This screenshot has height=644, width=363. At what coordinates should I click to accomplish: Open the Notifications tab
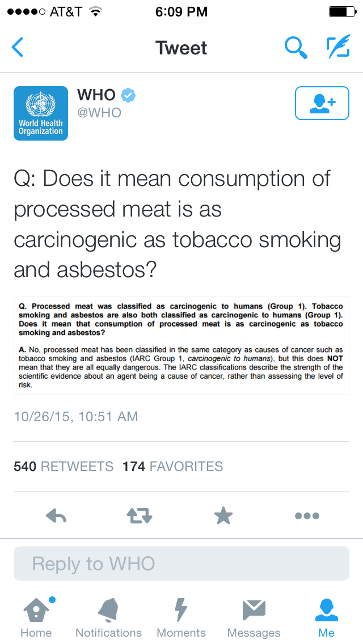[108, 617]
